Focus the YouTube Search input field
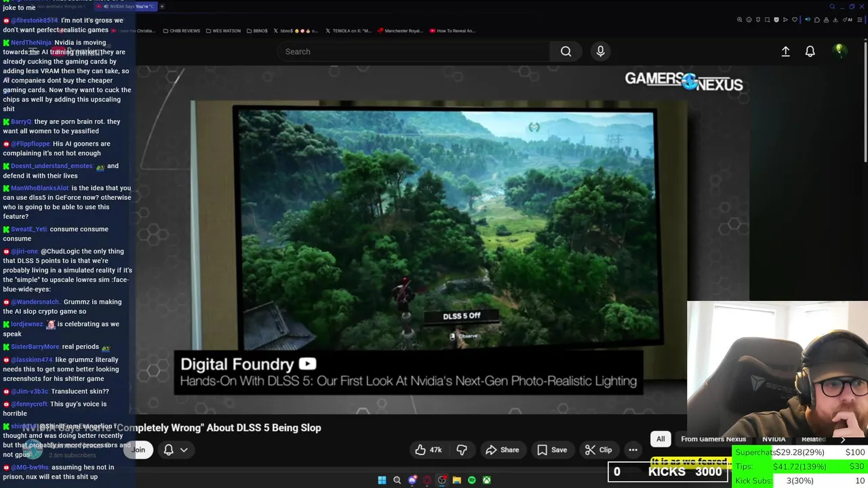Image resolution: width=868 pixels, height=488 pixels. (414, 52)
